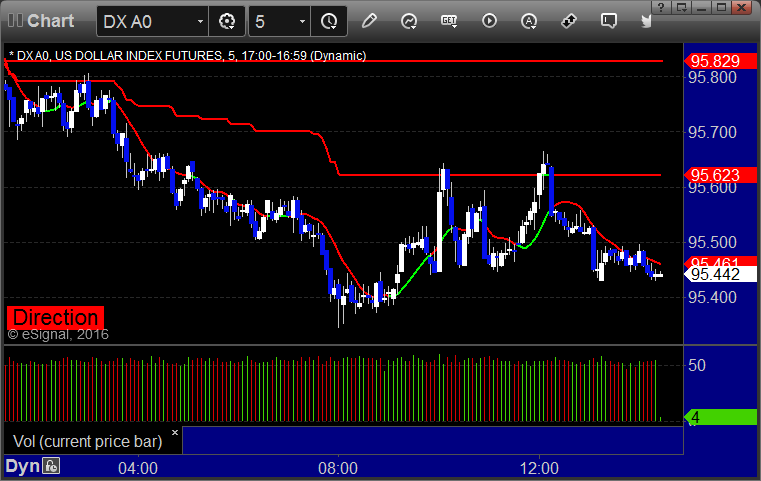761x481 pixels.
Task: Click the 95.500 price axis label
Action: [712, 242]
